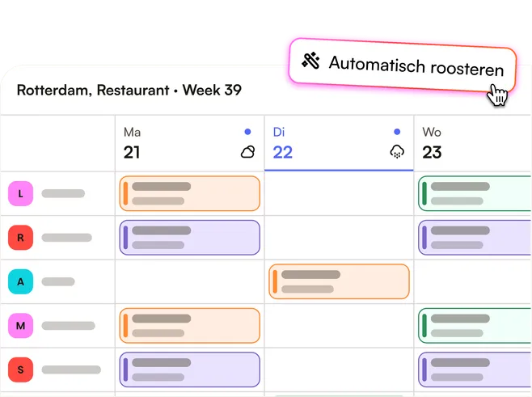Open the Ma 21 day column header

(x=190, y=143)
